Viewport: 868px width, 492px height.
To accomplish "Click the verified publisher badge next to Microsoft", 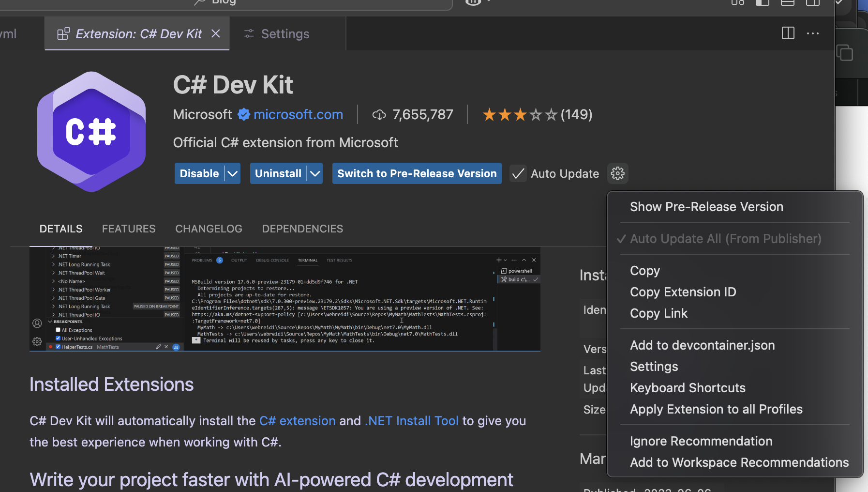I will [244, 114].
